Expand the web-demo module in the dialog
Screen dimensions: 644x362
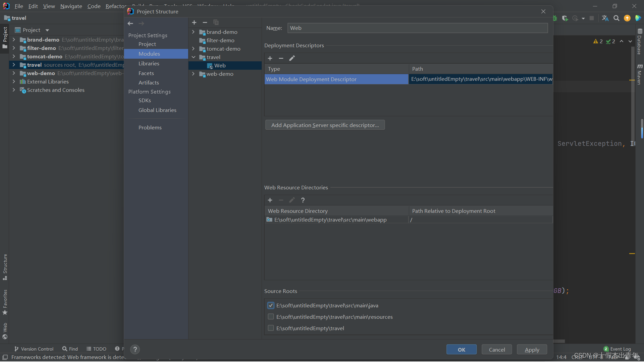[x=193, y=74]
